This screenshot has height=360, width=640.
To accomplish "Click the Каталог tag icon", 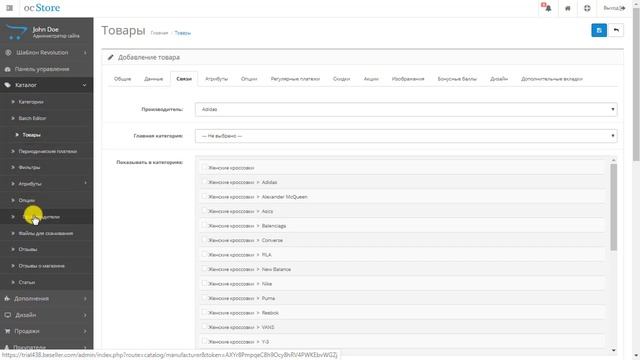I will tap(7, 85).
